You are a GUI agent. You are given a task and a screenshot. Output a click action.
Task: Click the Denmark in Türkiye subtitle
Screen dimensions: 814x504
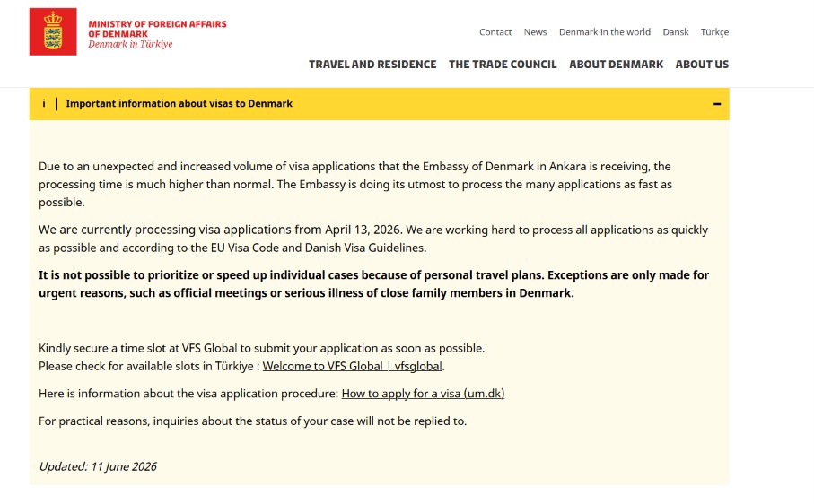[x=130, y=45]
